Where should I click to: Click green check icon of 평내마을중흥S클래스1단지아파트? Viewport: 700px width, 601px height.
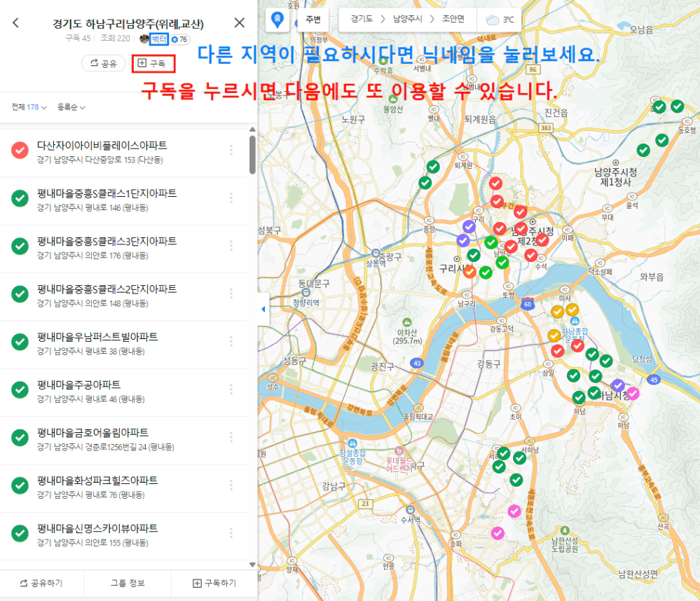[x=20, y=198]
